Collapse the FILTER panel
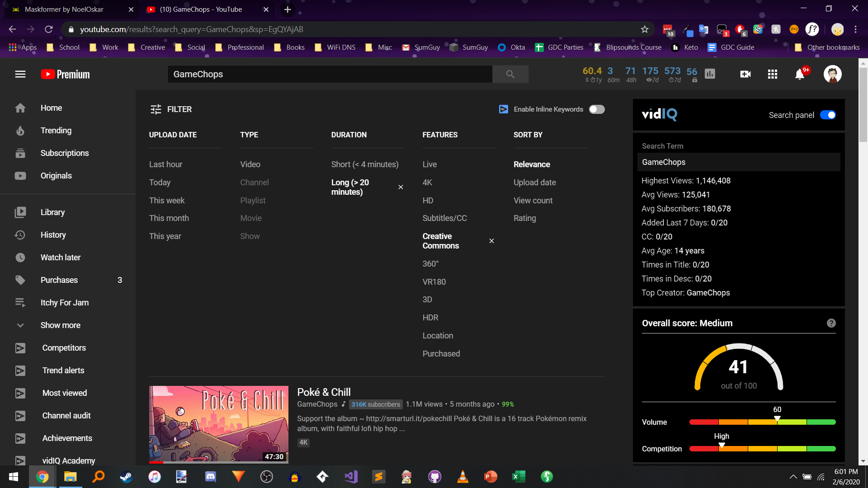Viewport: 868px width, 488px height. click(x=171, y=109)
